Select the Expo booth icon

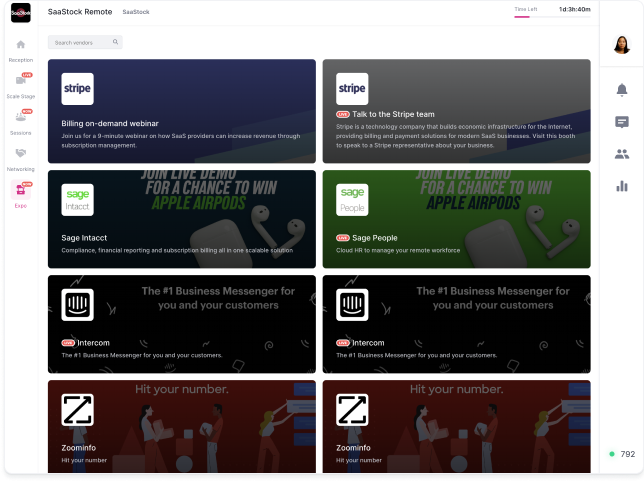20,191
